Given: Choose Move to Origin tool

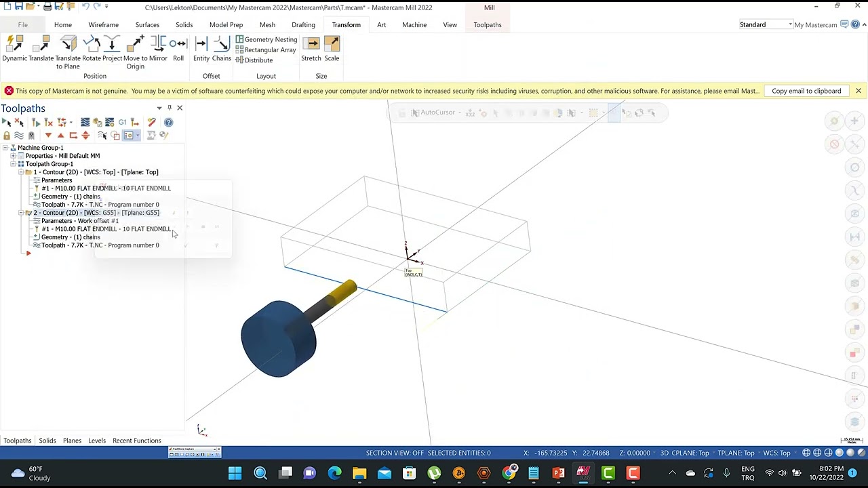Looking at the screenshot, I should [135, 52].
